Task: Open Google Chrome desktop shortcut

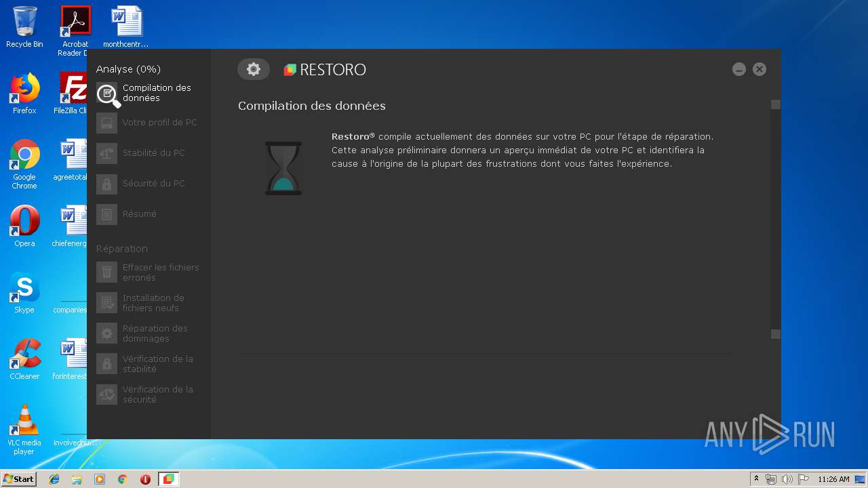Action: click(x=24, y=164)
